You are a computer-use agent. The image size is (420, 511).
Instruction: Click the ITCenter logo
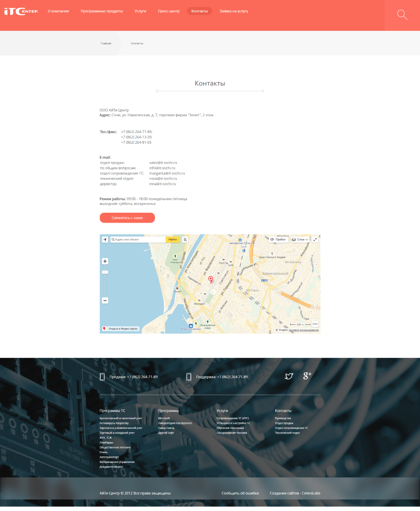point(21,11)
